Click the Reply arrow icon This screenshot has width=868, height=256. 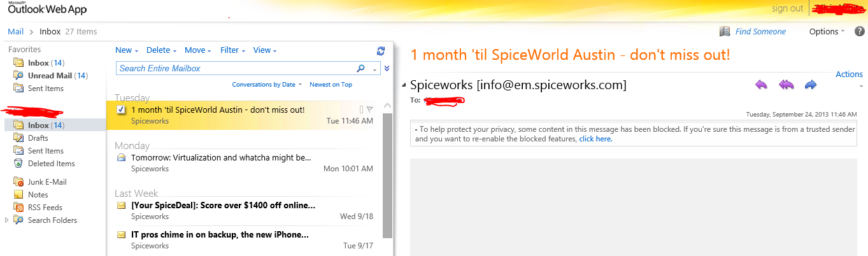coord(761,85)
